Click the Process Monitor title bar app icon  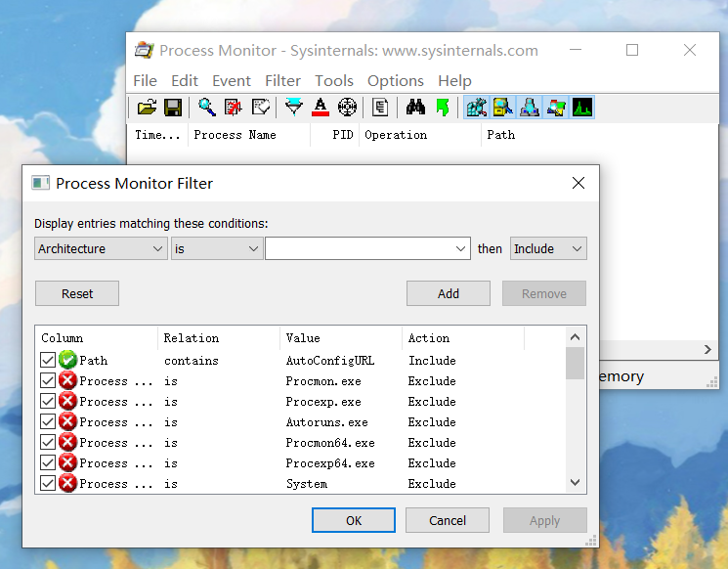[x=144, y=50]
